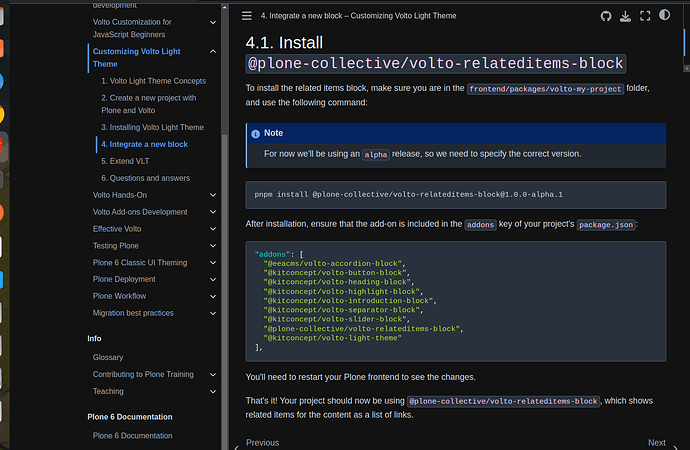Image resolution: width=690 pixels, height=450 pixels.
Task: Open the Effective Volto link
Action: pyautogui.click(x=117, y=229)
